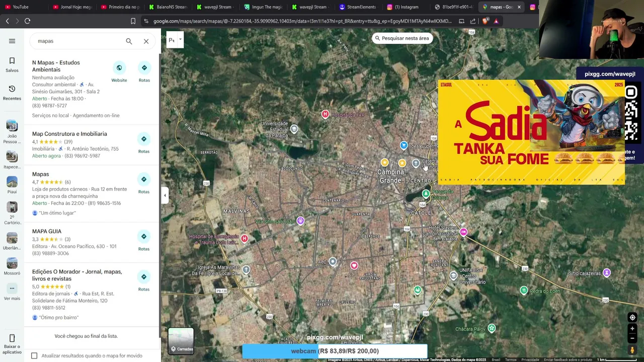Open the Itapece... recent shortcut
This screenshot has width=644, height=362.
12,160
